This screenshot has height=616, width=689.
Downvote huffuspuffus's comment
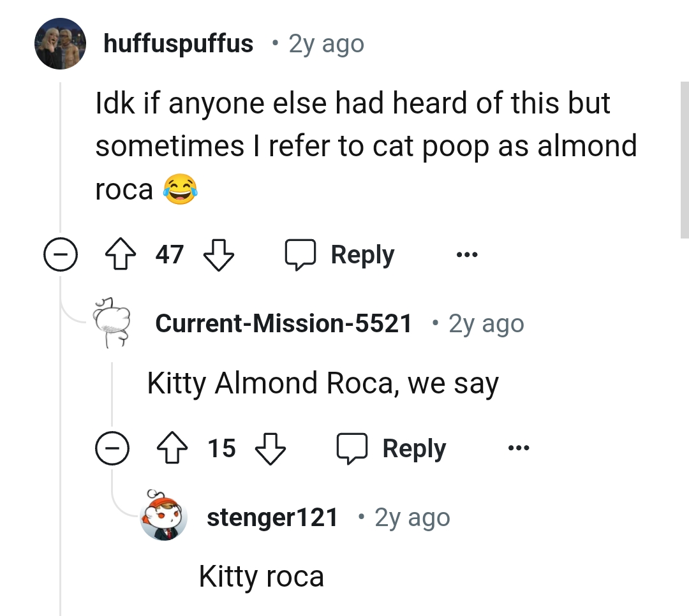218,254
